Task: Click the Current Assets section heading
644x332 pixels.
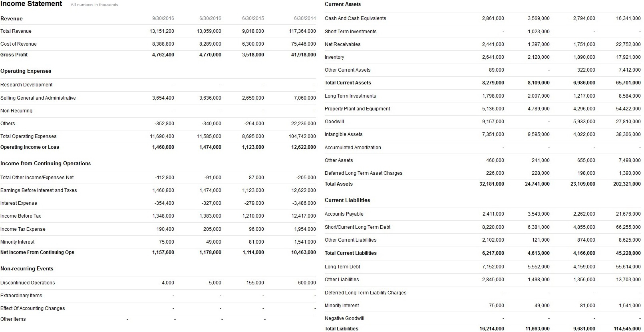Action: [x=342, y=4]
